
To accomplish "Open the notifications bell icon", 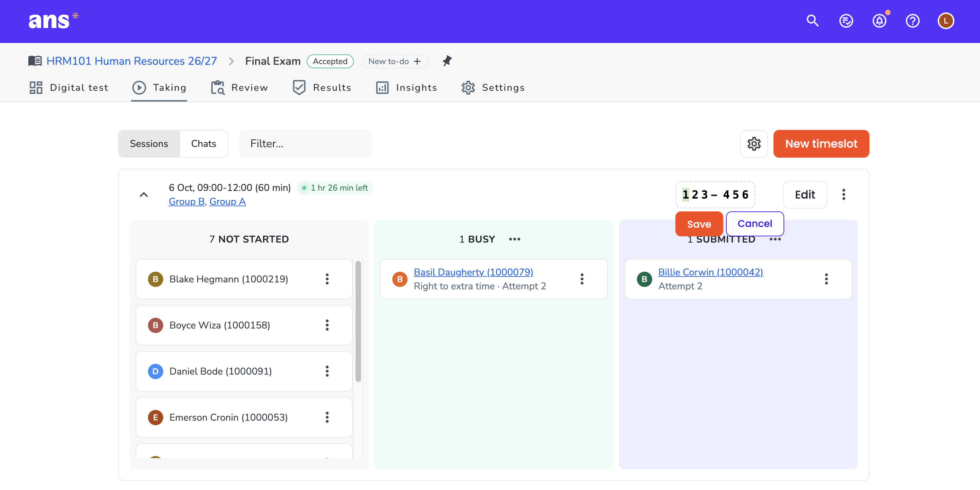I will pos(879,20).
